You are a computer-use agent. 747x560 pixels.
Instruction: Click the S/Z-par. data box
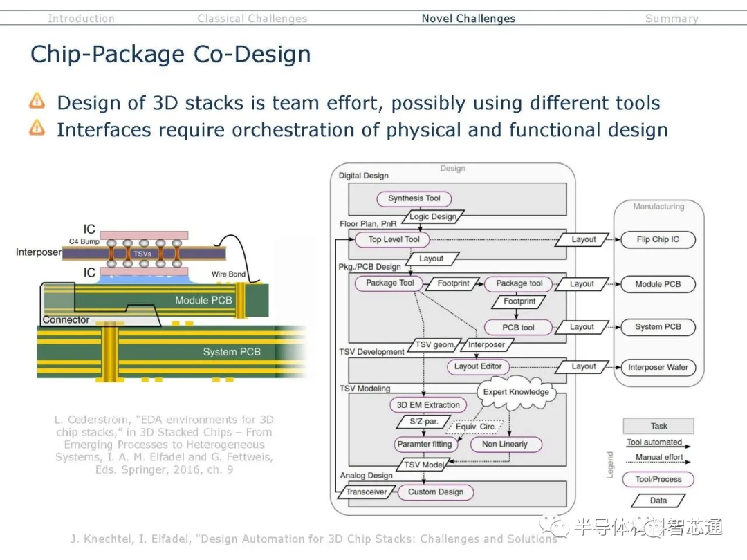pos(423,422)
